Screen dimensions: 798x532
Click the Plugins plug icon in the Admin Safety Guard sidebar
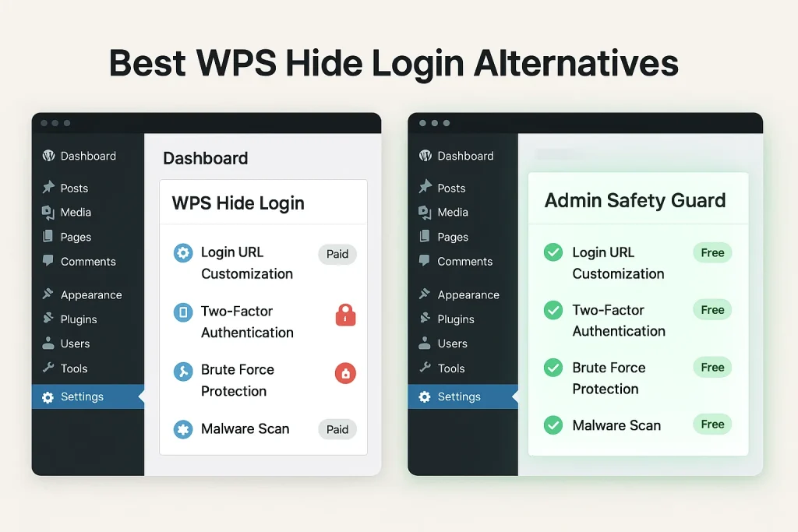(425, 319)
